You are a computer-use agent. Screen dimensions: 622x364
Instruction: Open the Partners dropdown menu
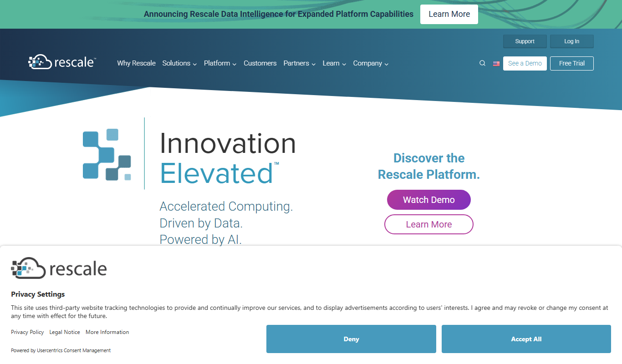point(299,63)
